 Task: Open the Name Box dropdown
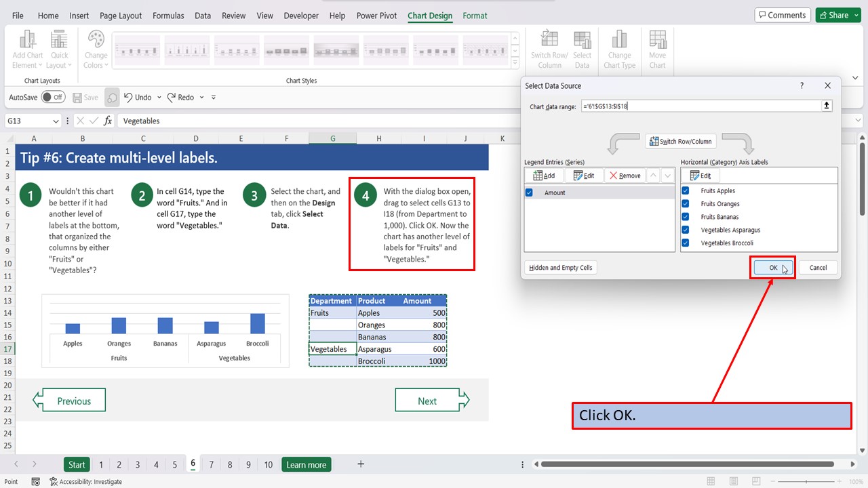point(58,120)
